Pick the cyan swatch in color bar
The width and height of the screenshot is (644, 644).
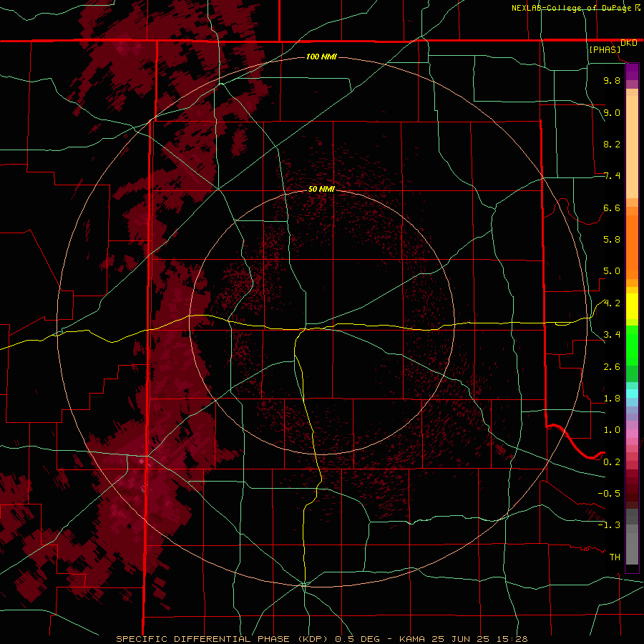coord(632,394)
